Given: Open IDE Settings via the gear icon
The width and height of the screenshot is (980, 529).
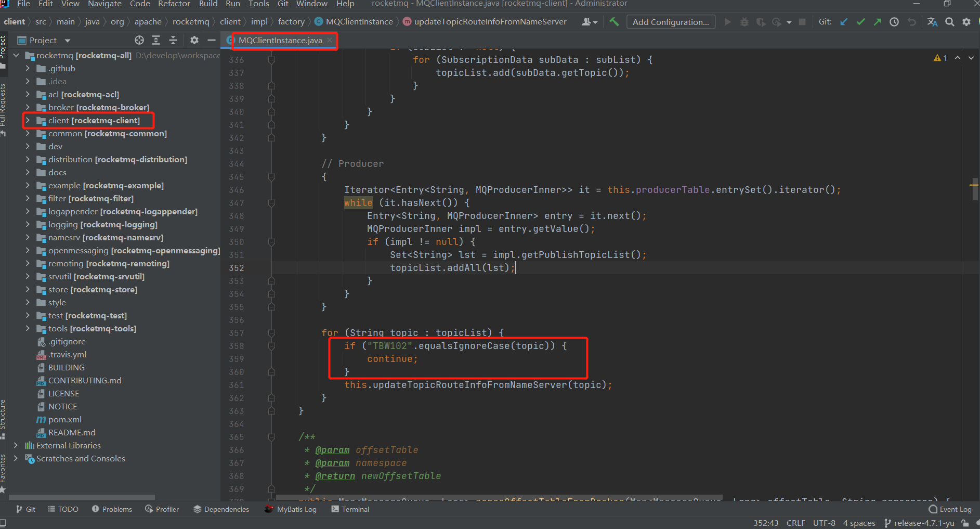Looking at the screenshot, I should tap(967, 22).
